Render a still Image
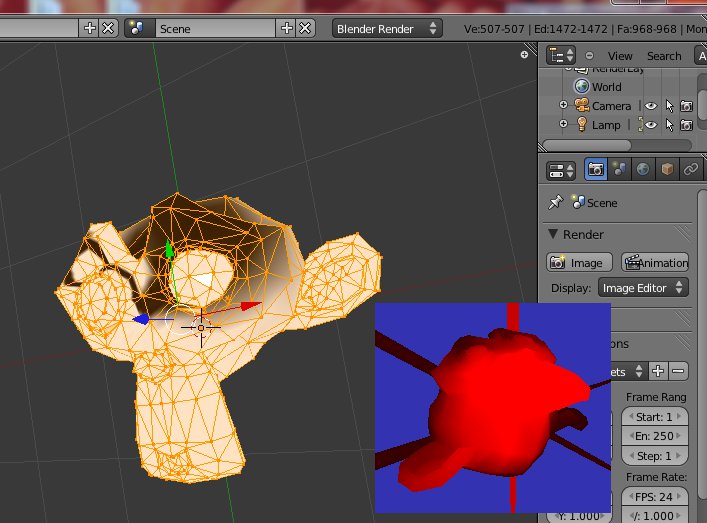The height and width of the screenshot is (523, 707). point(579,262)
